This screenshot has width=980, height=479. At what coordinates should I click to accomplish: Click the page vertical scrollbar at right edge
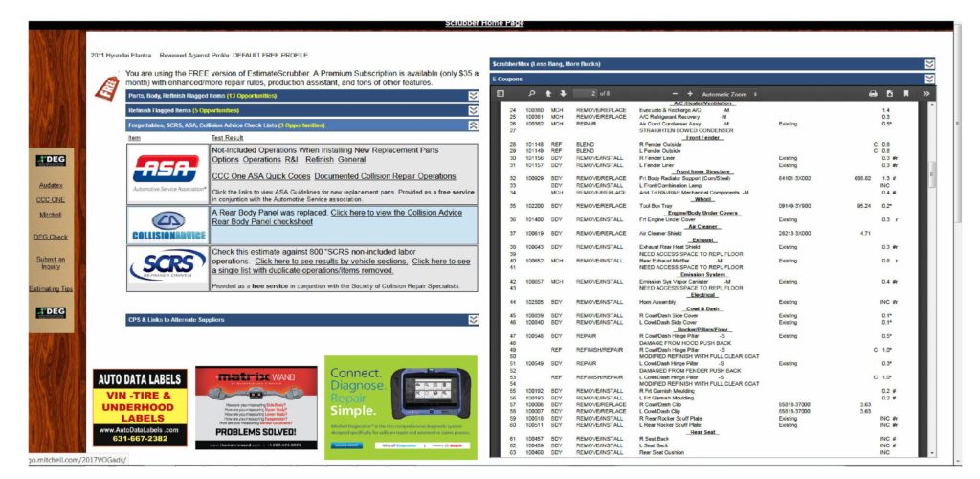[x=958, y=125]
